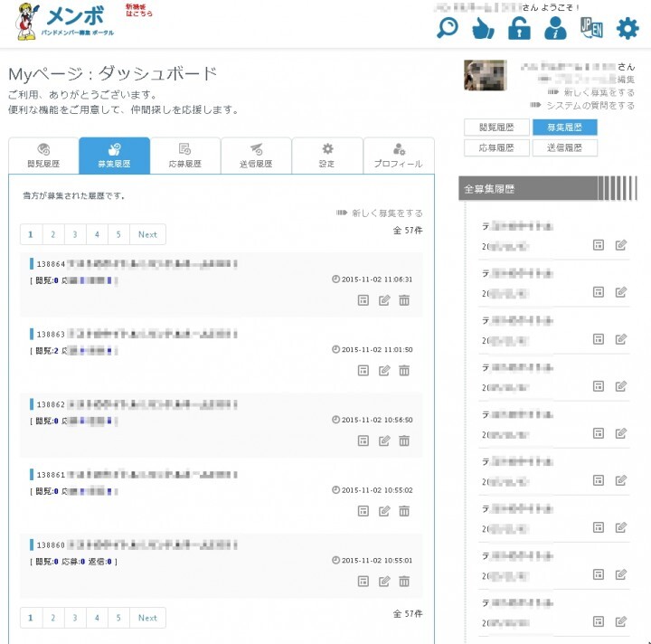651x644 pixels.
Task: Click sidebar 新しく募集をする link
Action: [x=591, y=92]
